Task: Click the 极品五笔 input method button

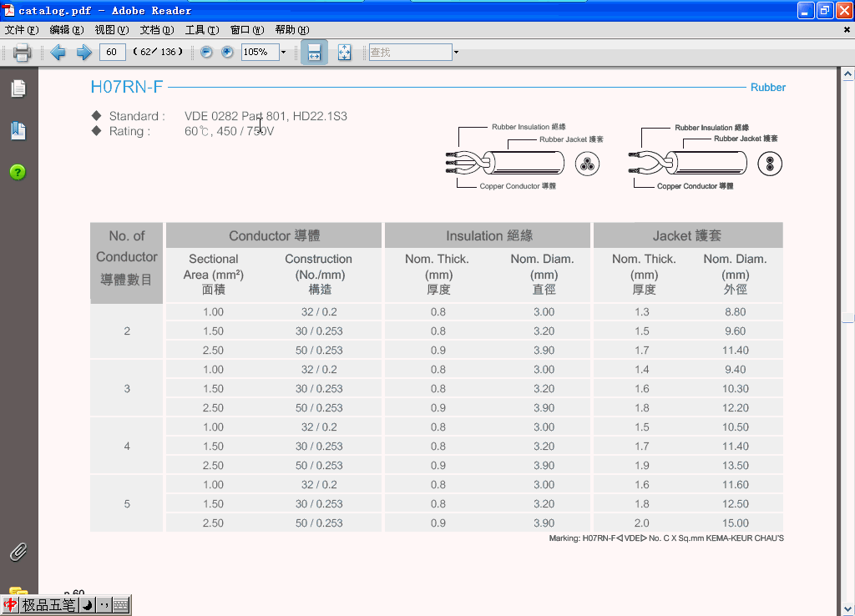Action: 48,605
